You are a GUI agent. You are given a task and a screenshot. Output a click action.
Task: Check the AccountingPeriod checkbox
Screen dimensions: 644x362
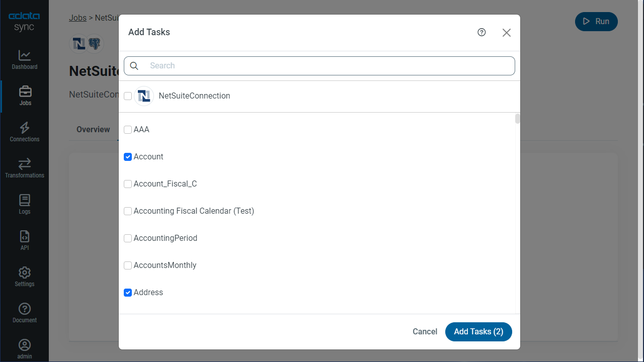(x=128, y=238)
